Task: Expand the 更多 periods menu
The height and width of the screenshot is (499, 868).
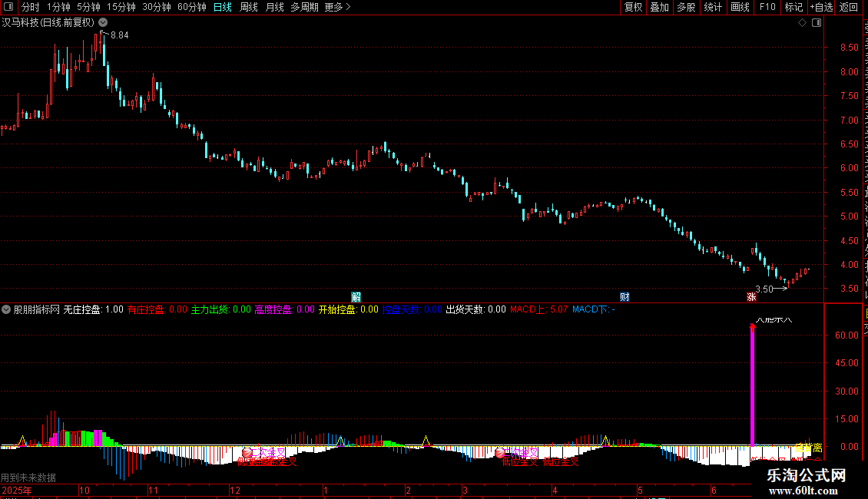Action: click(x=338, y=7)
